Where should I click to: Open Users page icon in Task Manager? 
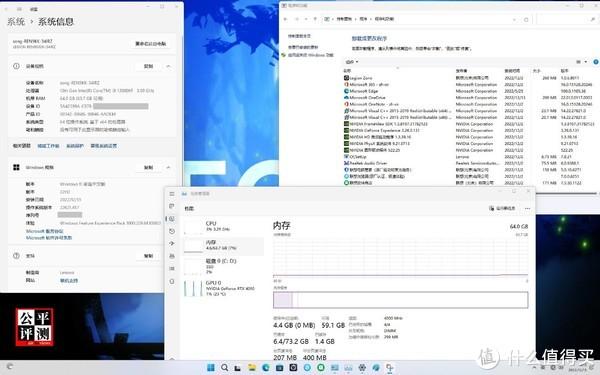tap(172, 256)
